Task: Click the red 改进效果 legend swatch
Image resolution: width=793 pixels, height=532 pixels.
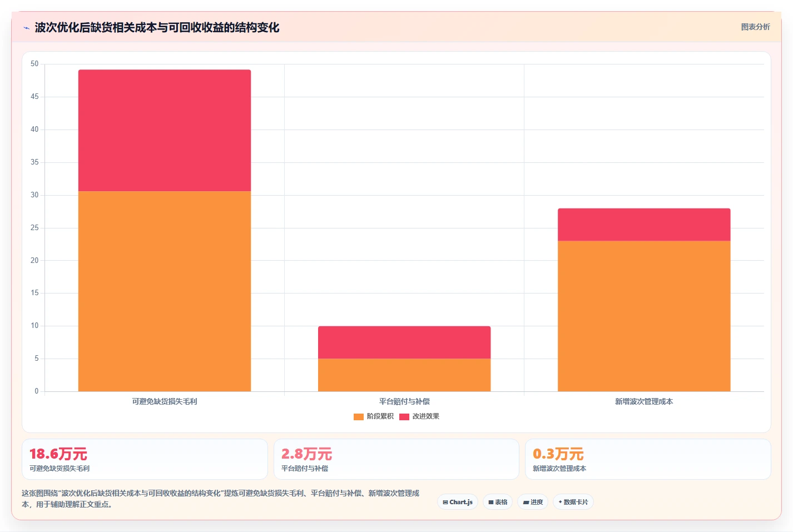Action: click(404, 417)
